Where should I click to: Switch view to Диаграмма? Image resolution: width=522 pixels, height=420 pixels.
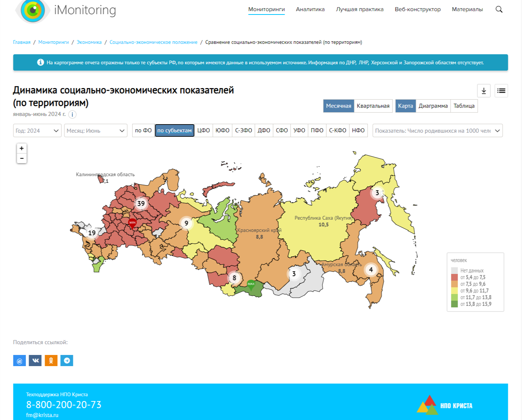point(433,106)
